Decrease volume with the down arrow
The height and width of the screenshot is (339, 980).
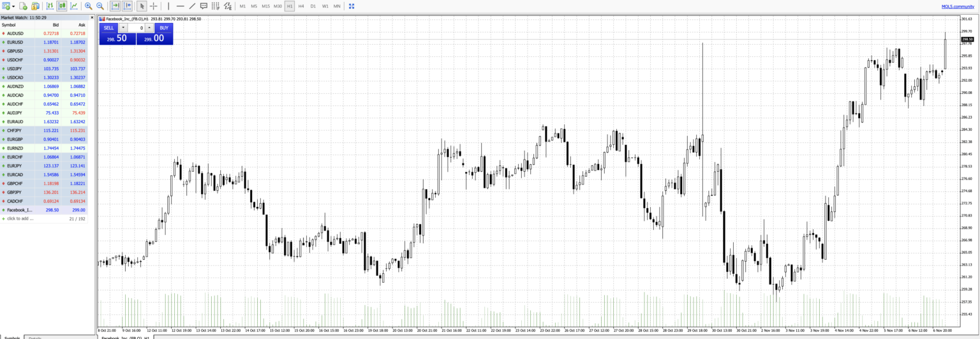coord(123,28)
